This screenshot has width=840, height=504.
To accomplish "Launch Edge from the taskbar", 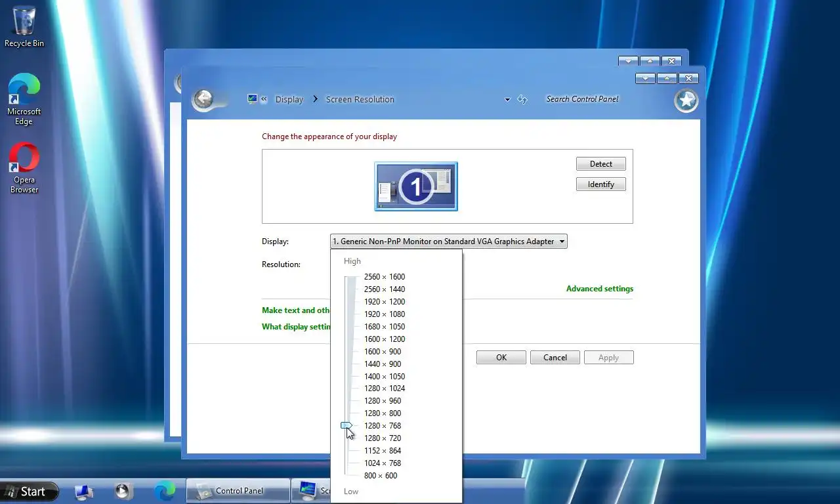I will (165, 490).
